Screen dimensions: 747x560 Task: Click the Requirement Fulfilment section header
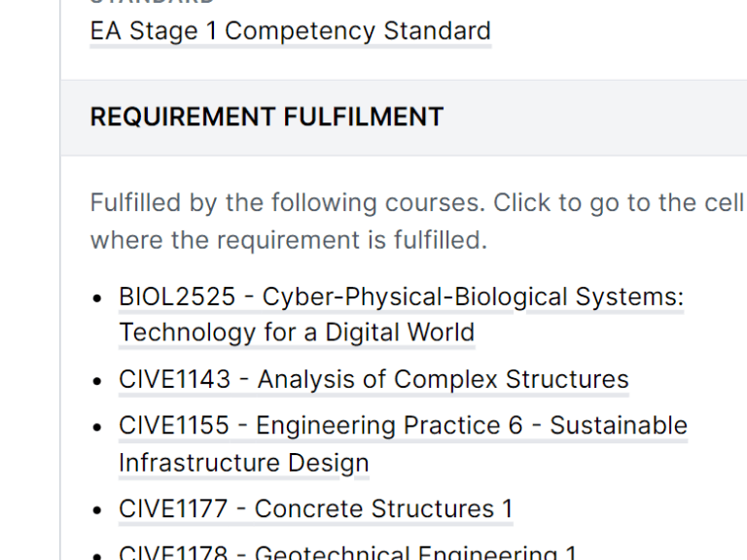tap(267, 117)
